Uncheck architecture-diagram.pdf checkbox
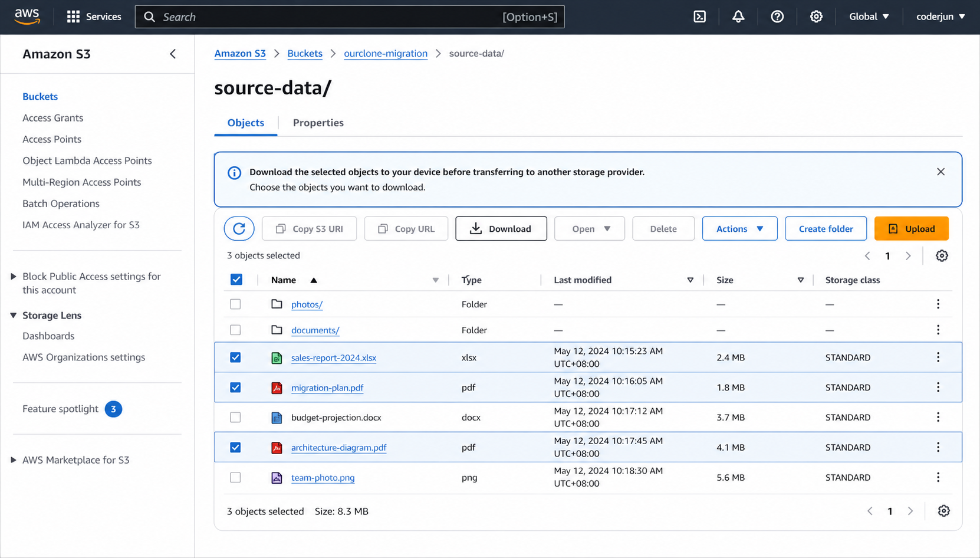This screenshot has width=980, height=558. point(235,448)
